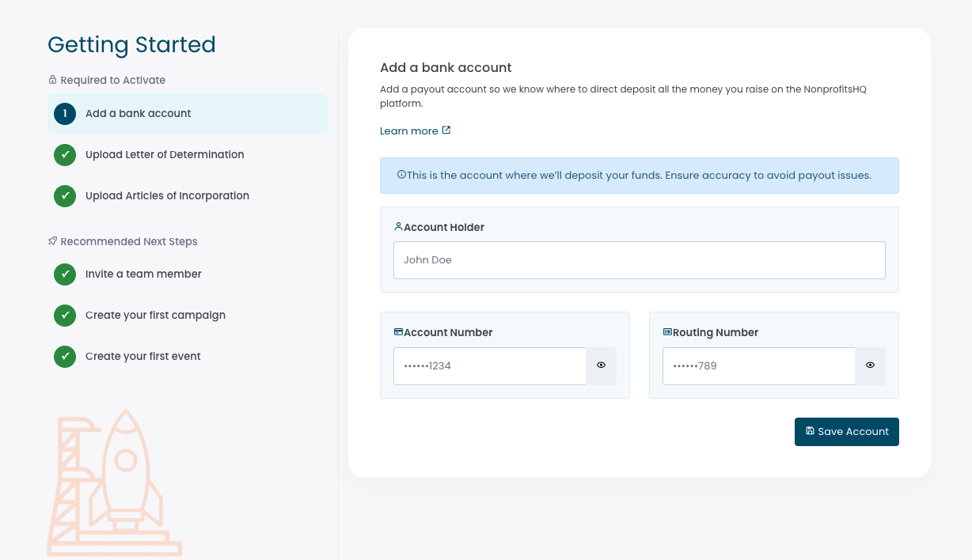Click the lock icon next to Required to Activate
The height and width of the screenshot is (560, 972).
tap(52, 79)
